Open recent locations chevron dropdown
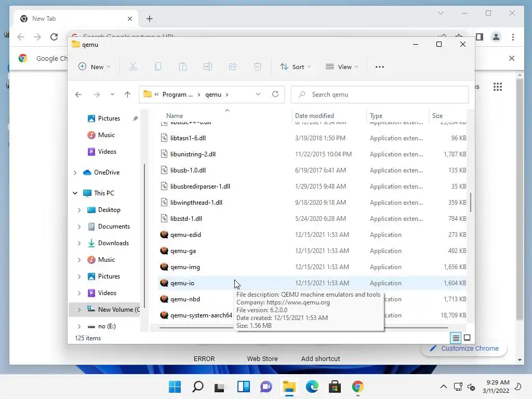The height and width of the screenshot is (399, 532). (112, 95)
